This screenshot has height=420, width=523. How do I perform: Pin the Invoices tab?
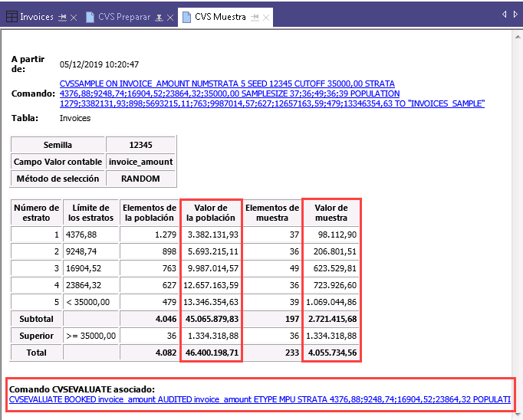pos(62,16)
